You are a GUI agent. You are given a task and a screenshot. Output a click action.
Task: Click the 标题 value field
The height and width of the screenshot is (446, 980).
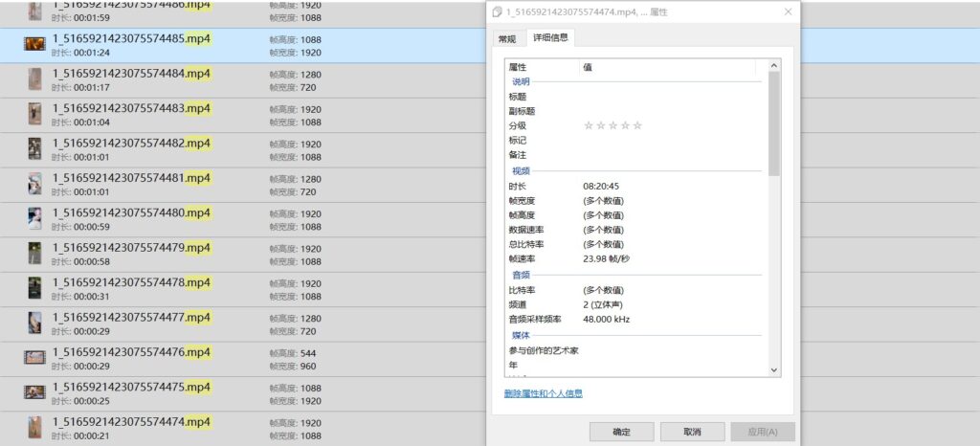[x=670, y=97]
